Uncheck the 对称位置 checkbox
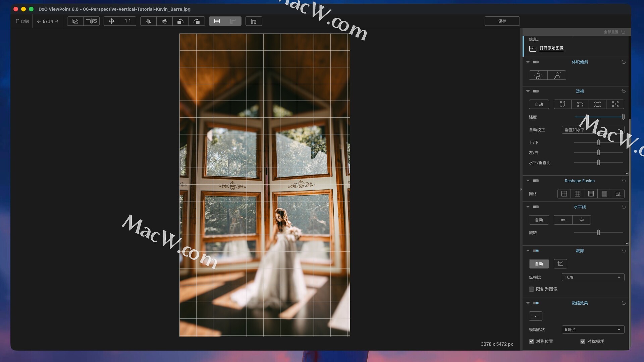This screenshot has height=362, width=644. 532,341
